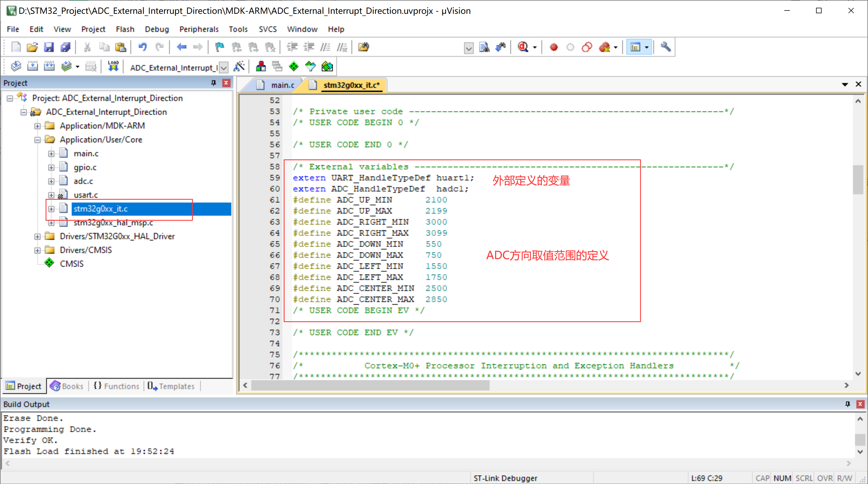Select stm32g0xx_hal_msp.c in the project tree
868x484 pixels.
[x=113, y=222]
